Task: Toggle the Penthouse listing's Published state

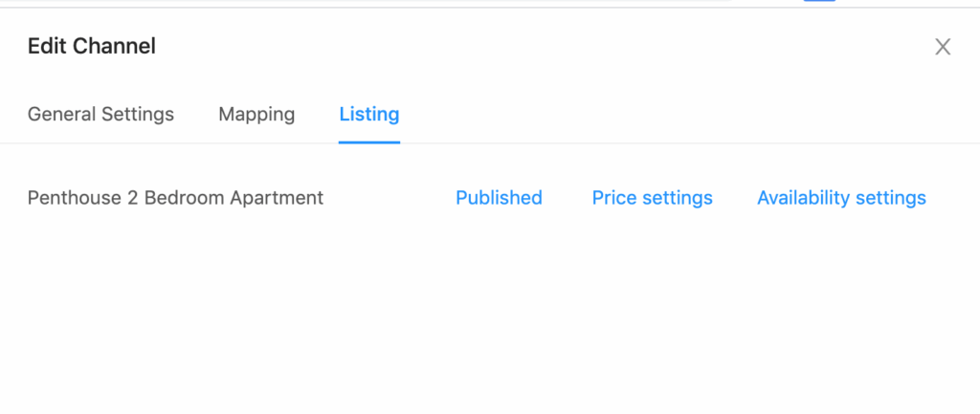Action: (x=499, y=198)
